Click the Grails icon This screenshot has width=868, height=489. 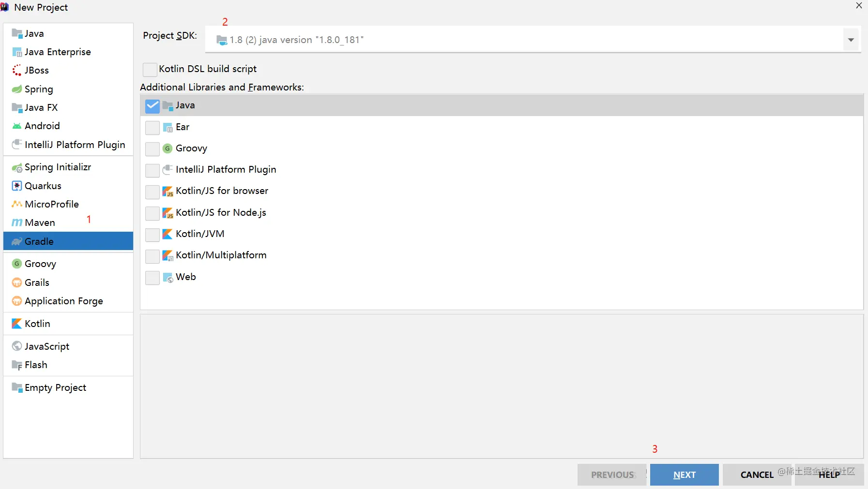point(17,282)
